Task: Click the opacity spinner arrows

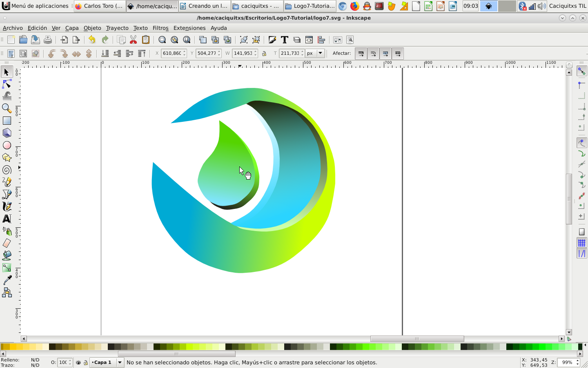Action: tap(70, 362)
